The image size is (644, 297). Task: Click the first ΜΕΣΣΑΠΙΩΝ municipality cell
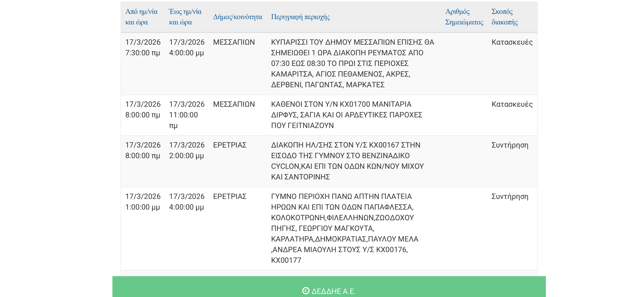coord(234,42)
